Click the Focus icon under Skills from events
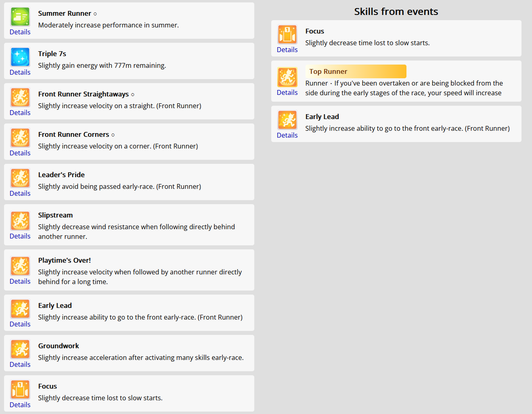Image resolution: width=532 pixels, height=414 pixels. pos(287,35)
